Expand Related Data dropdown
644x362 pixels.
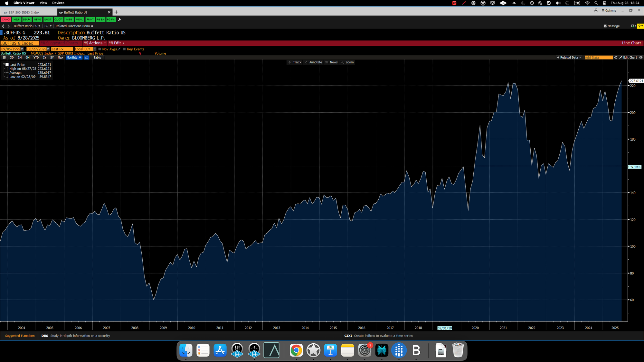pyautogui.click(x=569, y=58)
